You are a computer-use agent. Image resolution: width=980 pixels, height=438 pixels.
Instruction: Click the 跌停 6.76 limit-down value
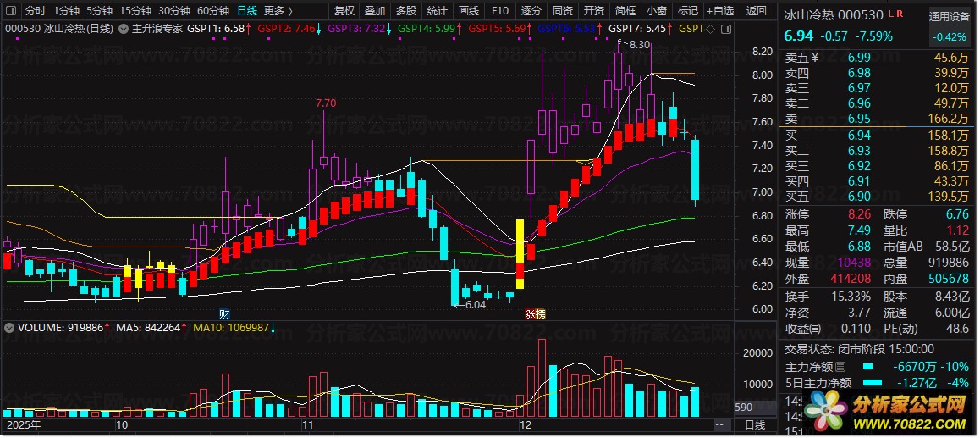pyautogui.click(x=957, y=216)
